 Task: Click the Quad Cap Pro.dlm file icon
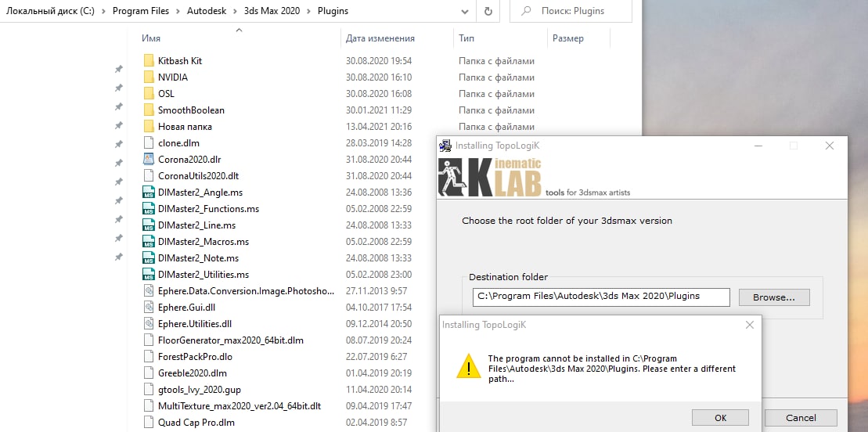[149, 422]
